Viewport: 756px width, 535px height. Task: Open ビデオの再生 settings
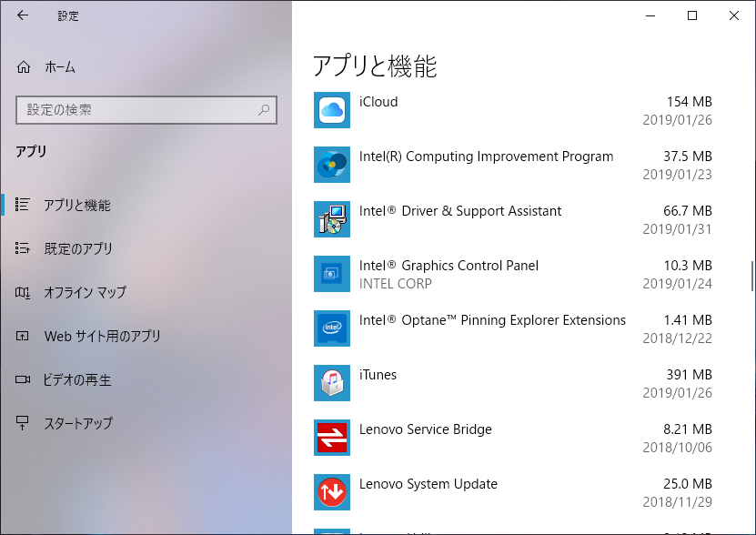77,379
